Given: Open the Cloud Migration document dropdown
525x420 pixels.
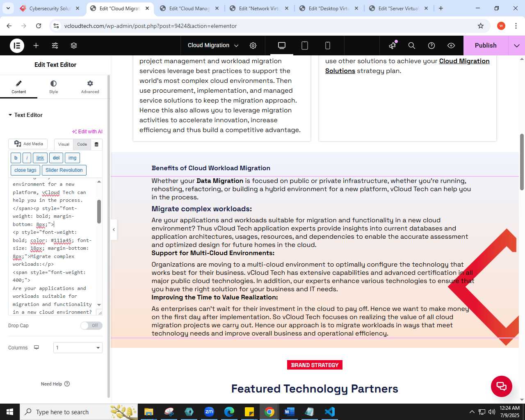Looking at the screenshot, I should (x=213, y=46).
